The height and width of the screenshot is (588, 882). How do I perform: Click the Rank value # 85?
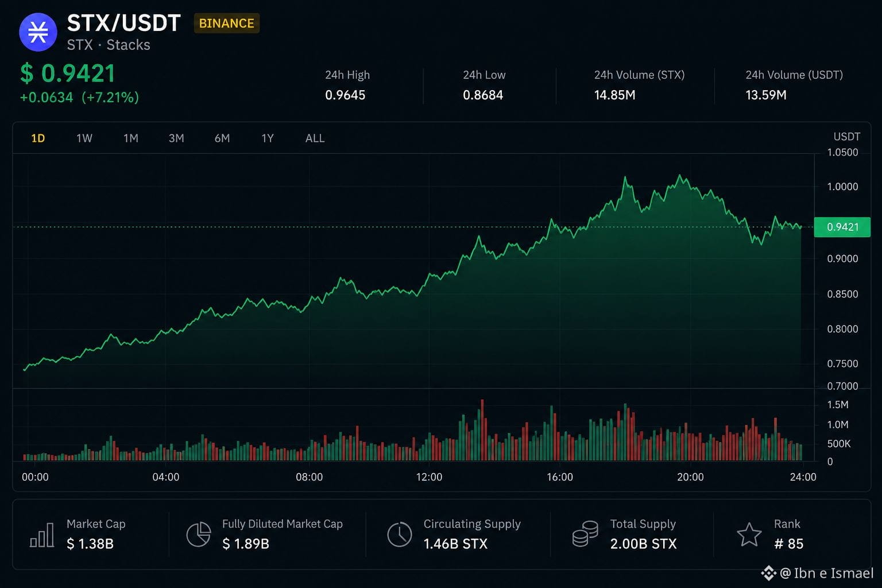tap(788, 544)
